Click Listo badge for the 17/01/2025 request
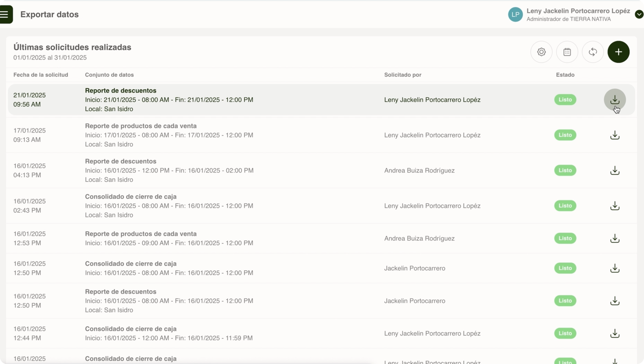This screenshot has height=364, width=644. click(565, 135)
